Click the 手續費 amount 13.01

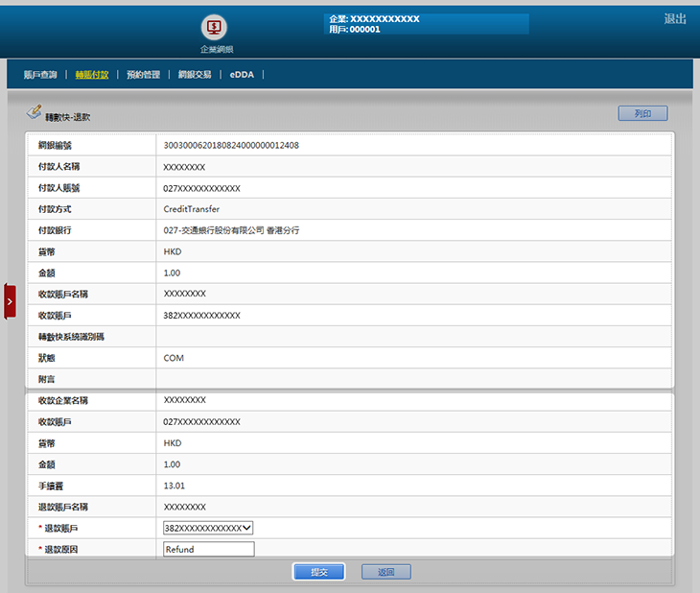175,486
